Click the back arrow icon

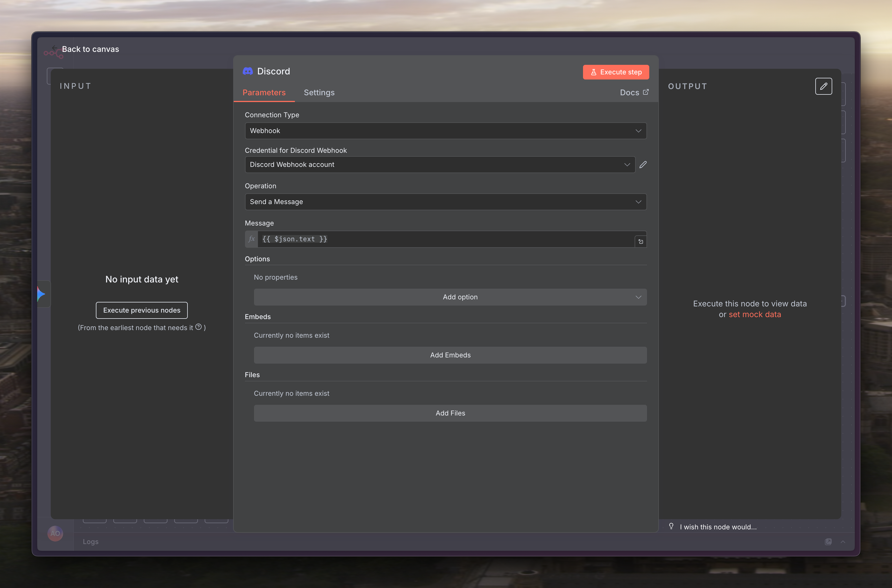(55, 48)
